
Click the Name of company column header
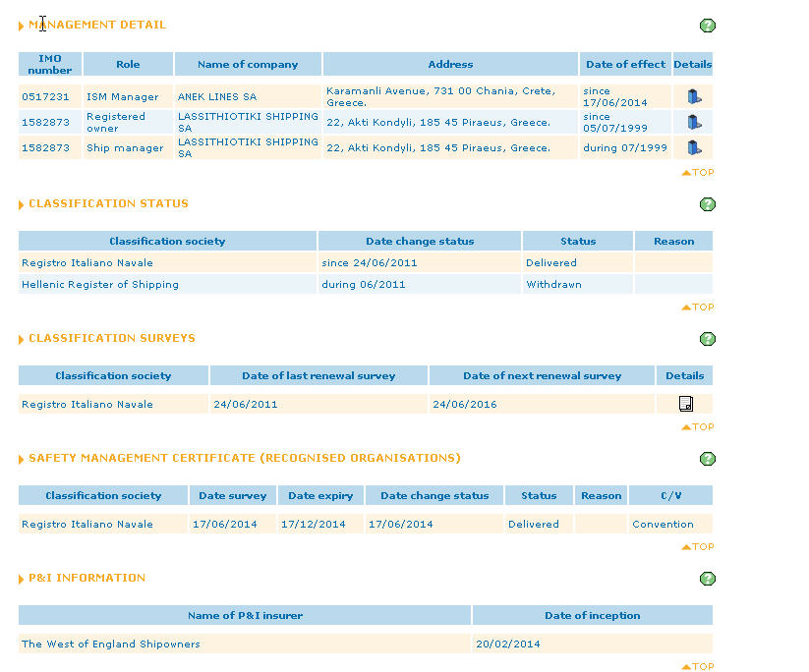pyautogui.click(x=248, y=64)
